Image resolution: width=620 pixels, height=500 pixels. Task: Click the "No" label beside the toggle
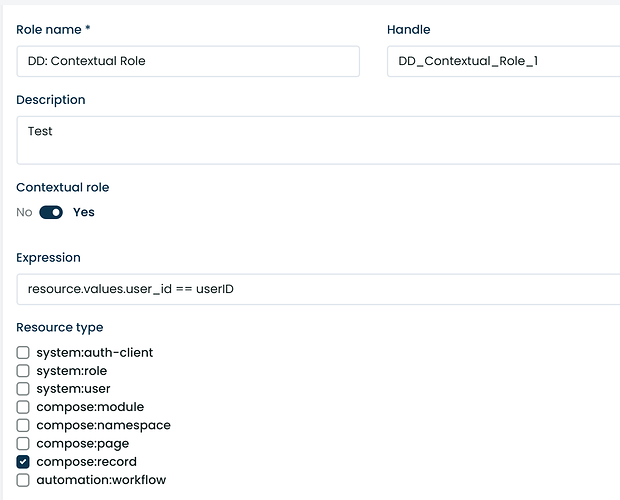pyautogui.click(x=24, y=212)
